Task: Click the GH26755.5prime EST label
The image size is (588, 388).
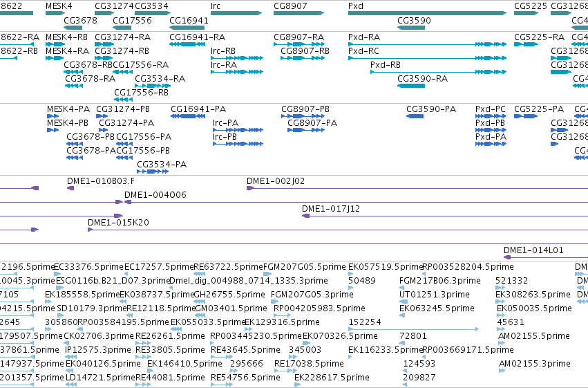Action: pyautogui.click(x=229, y=295)
